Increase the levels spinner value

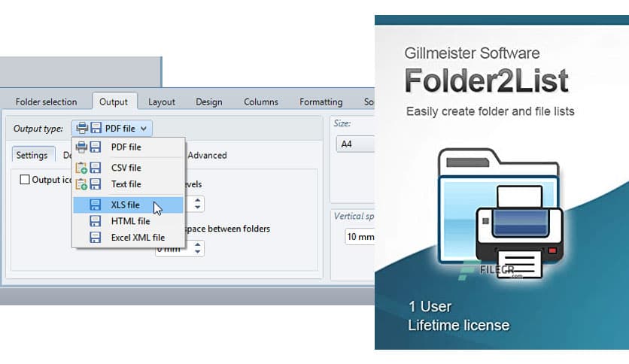tap(197, 200)
